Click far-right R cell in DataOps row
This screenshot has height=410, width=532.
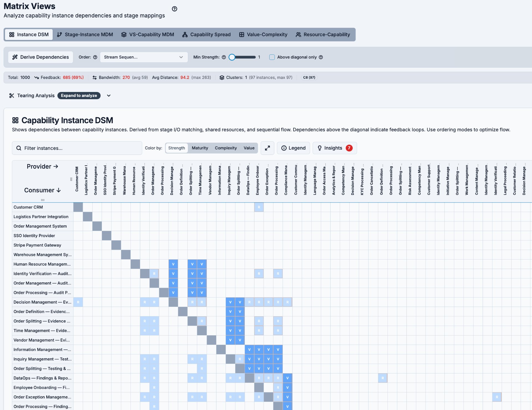point(383,378)
